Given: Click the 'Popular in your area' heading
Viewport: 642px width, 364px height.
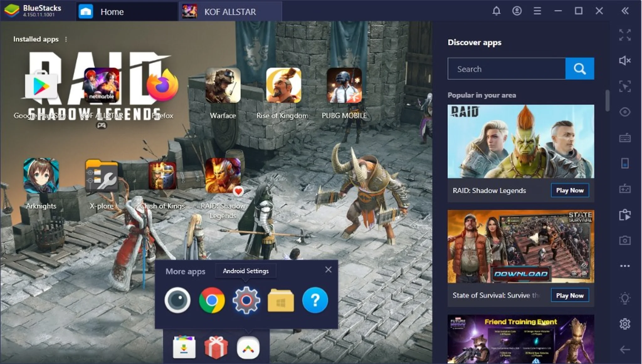Looking at the screenshot, I should (x=481, y=95).
